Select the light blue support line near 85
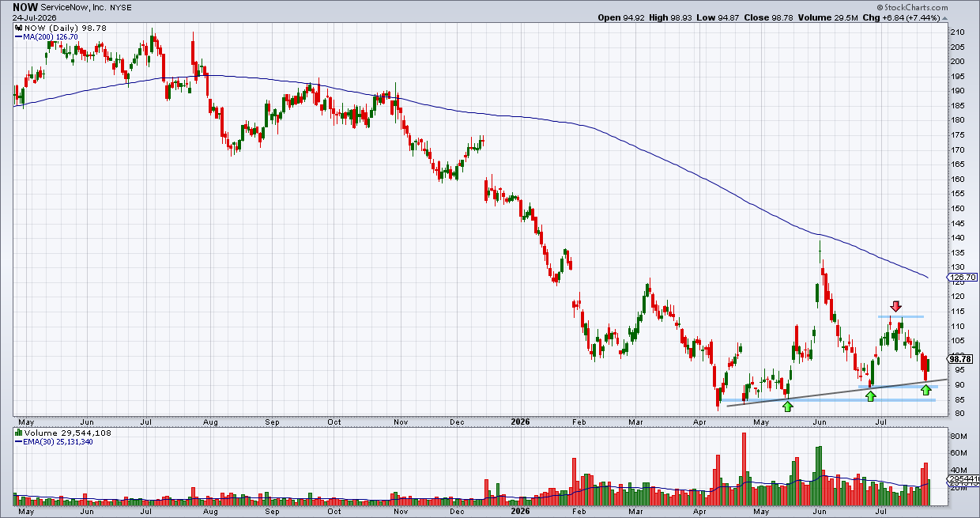Screen dimensions: 980x518 839,400
